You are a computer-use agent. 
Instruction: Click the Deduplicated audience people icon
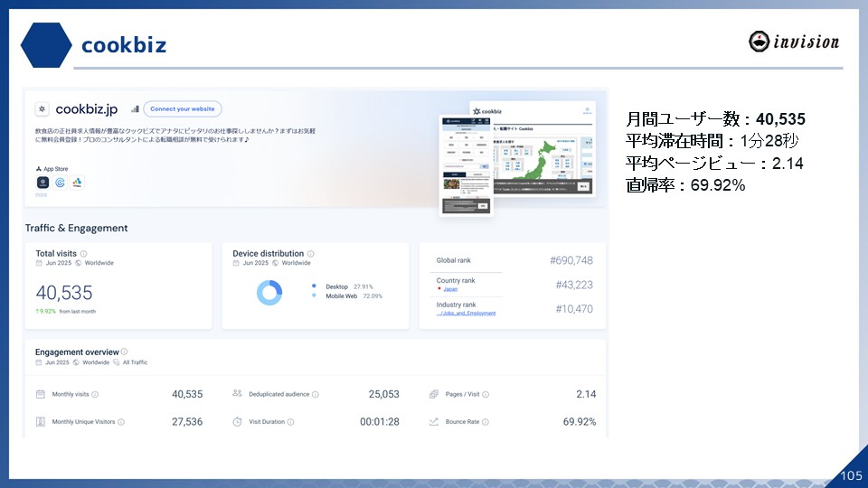coord(238,393)
